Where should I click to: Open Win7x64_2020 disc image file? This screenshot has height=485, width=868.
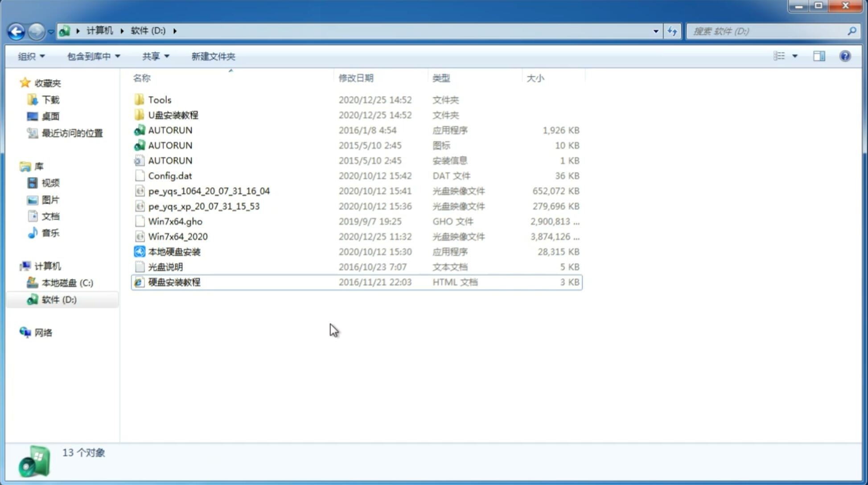coord(177,237)
